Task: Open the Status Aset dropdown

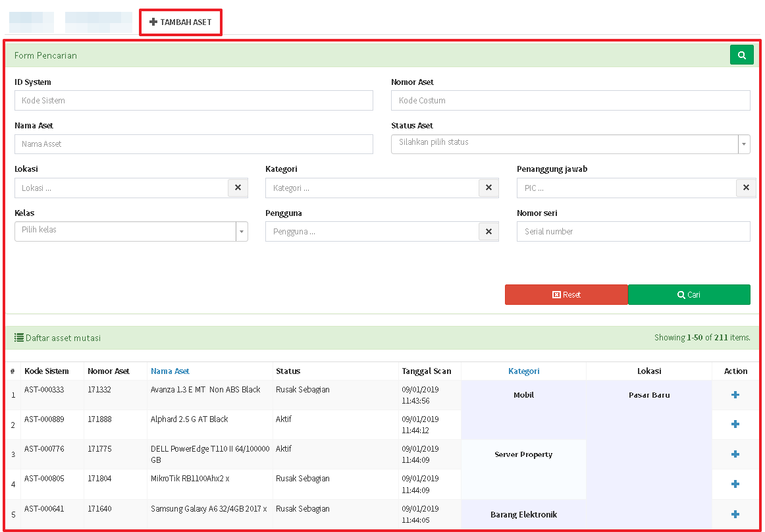Action: pyautogui.click(x=570, y=144)
